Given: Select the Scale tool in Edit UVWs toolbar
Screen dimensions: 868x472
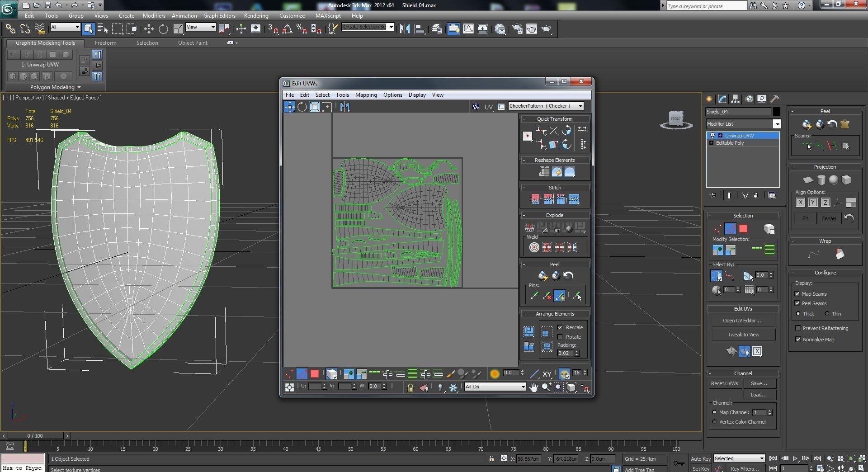Looking at the screenshot, I should click(x=315, y=107).
